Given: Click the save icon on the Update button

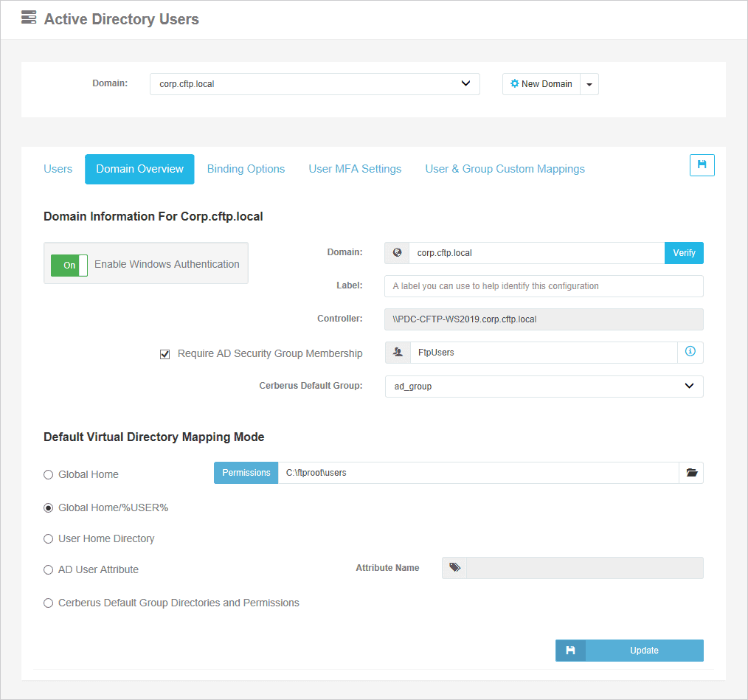Looking at the screenshot, I should (569, 650).
